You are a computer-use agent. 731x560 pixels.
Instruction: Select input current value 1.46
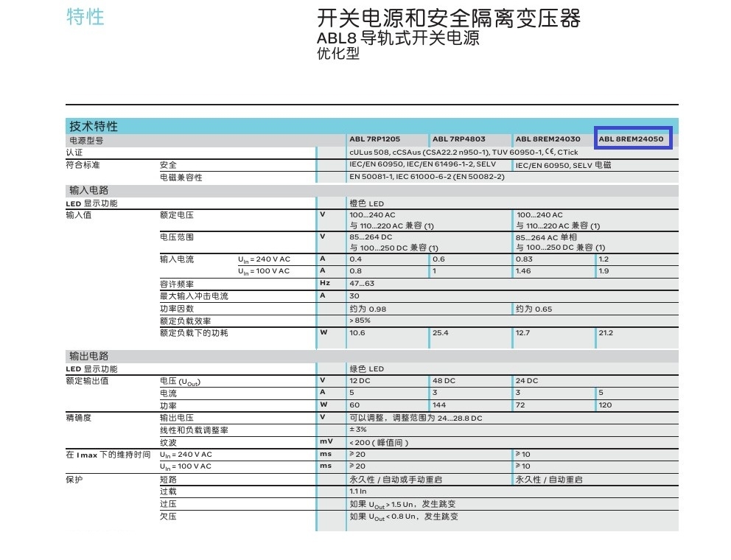point(524,271)
